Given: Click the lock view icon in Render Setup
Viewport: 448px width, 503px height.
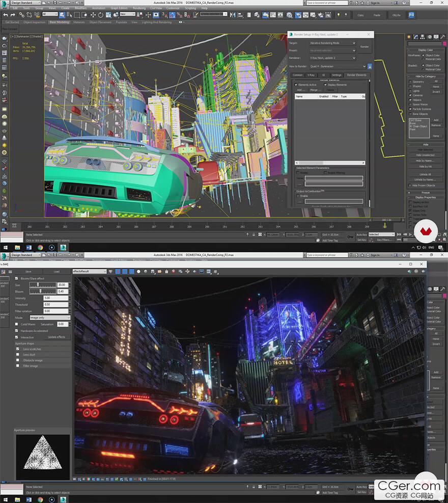Looking at the screenshot, I should (370, 66).
